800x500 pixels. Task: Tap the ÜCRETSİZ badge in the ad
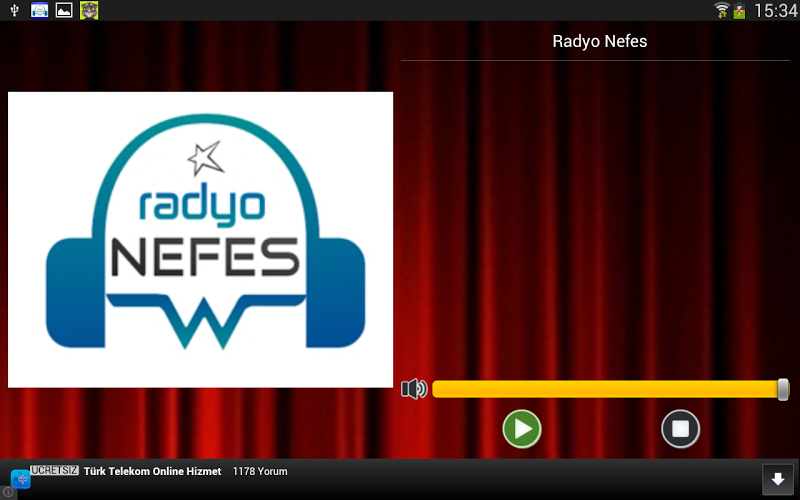[x=55, y=470]
